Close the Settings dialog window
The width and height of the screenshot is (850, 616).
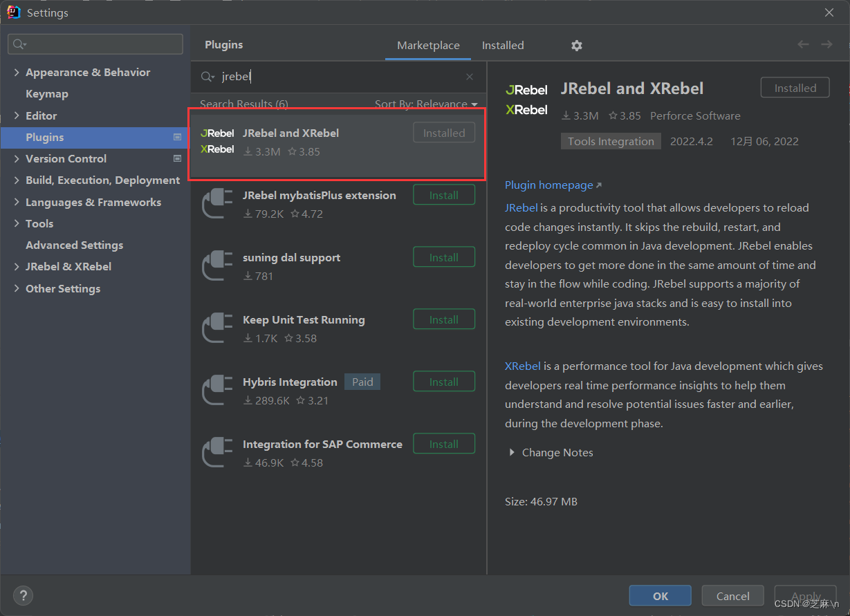point(829,12)
